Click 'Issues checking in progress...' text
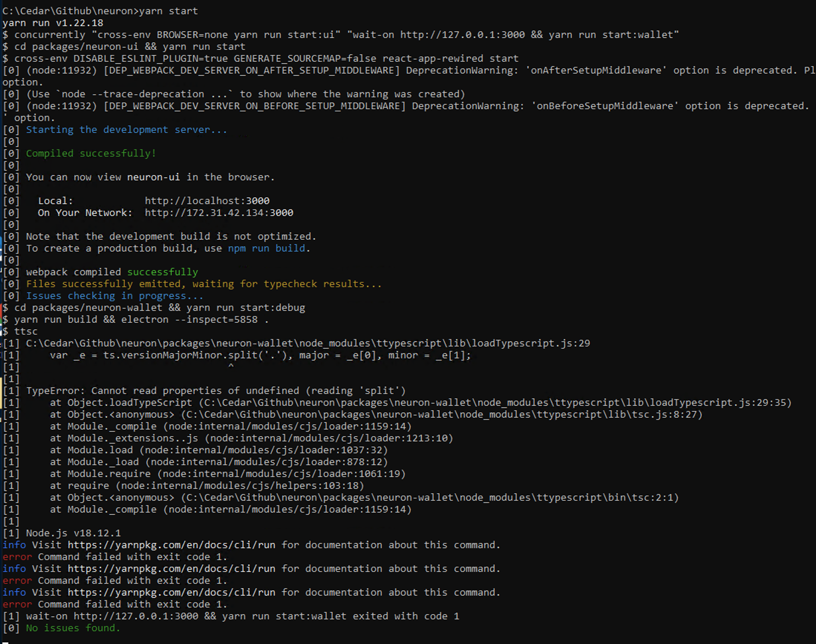 (x=115, y=296)
